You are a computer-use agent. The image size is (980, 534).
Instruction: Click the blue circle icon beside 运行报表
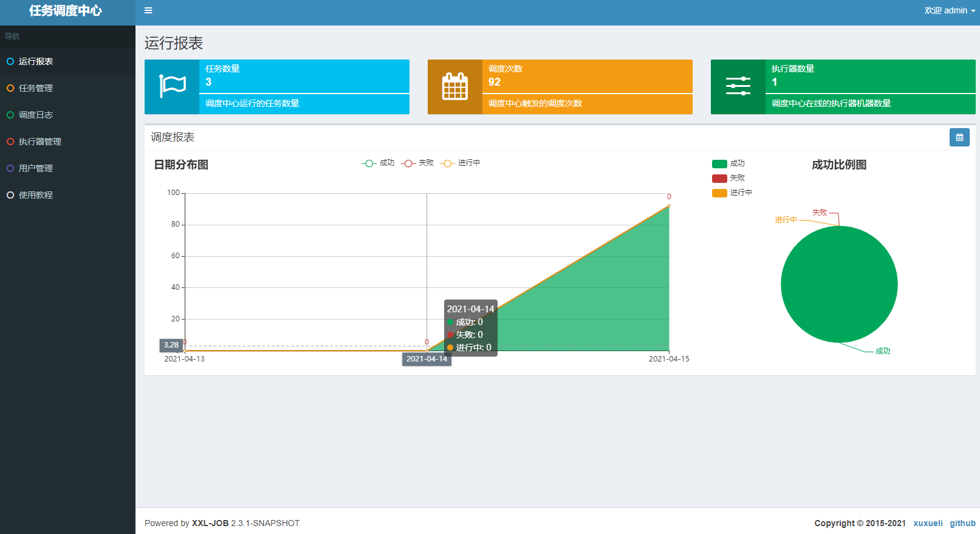click(10, 61)
